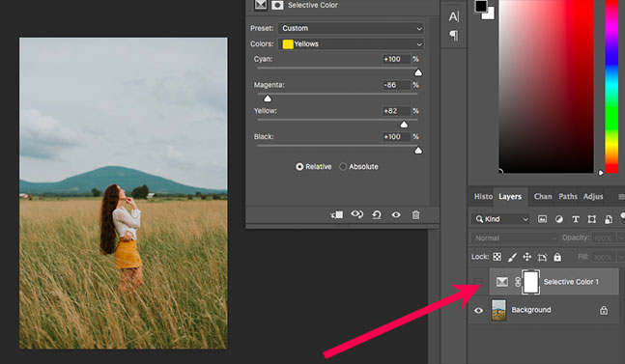Click the Cyan slider handle
The image size is (625, 364).
pyautogui.click(x=417, y=72)
